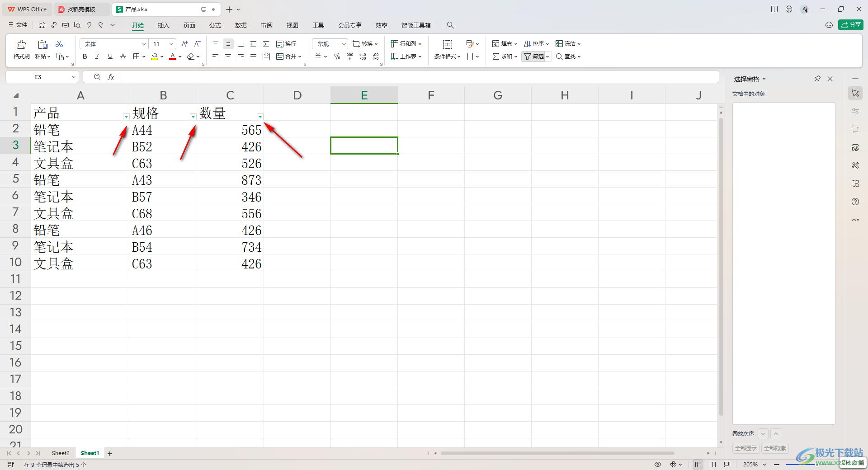Click the thousands separator icon

click(350, 56)
